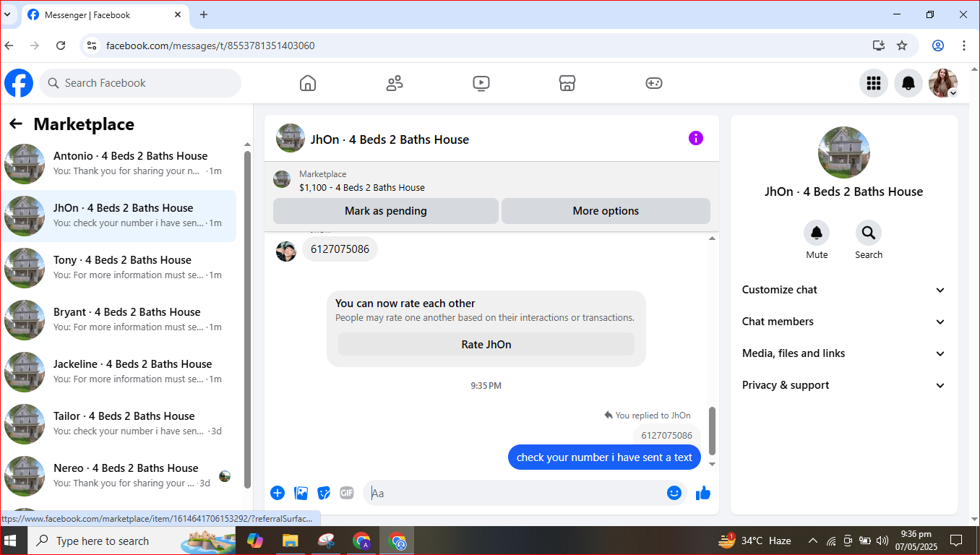Click the message thread scrollbar thumb
Image resolution: width=980 pixels, height=555 pixels.
pos(712,430)
